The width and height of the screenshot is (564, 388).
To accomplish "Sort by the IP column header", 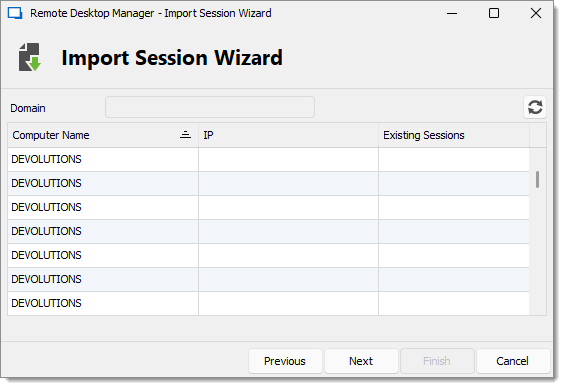I will [x=288, y=135].
